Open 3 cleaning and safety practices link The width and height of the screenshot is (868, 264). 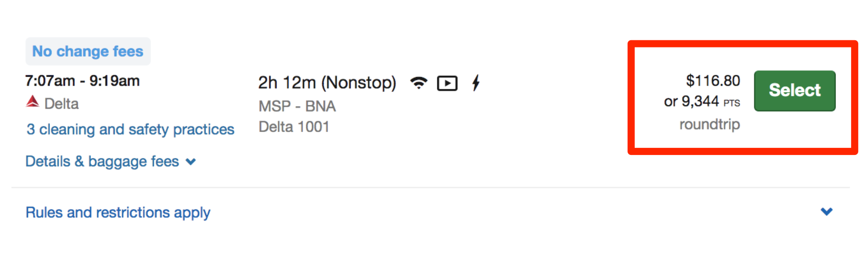pos(130,129)
